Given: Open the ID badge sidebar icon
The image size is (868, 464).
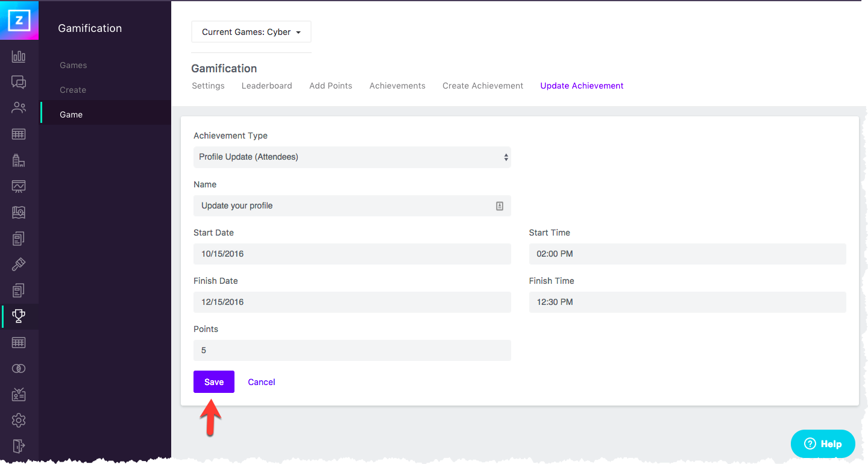Looking at the screenshot, I should pos(19,394).
